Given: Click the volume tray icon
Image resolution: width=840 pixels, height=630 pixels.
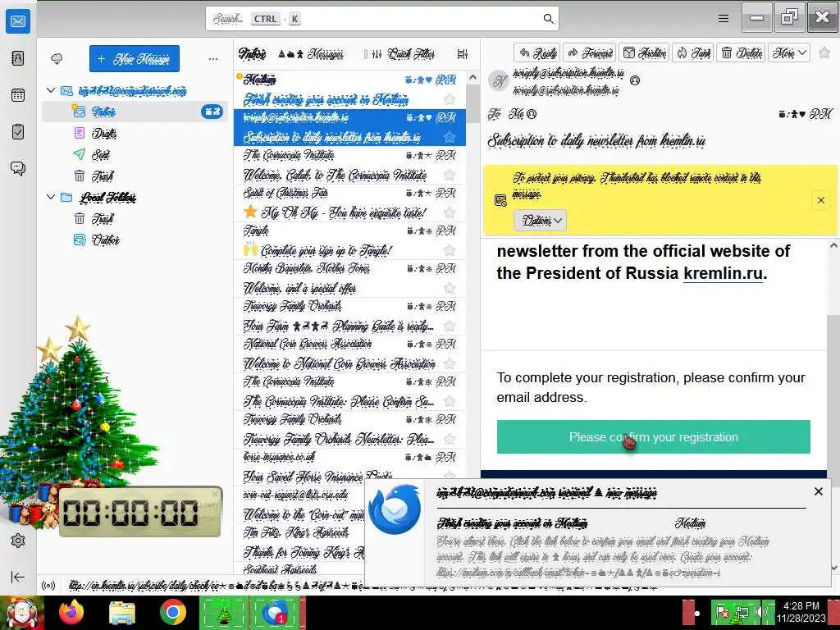Looking at the screenshot, I should click(760, 612).
